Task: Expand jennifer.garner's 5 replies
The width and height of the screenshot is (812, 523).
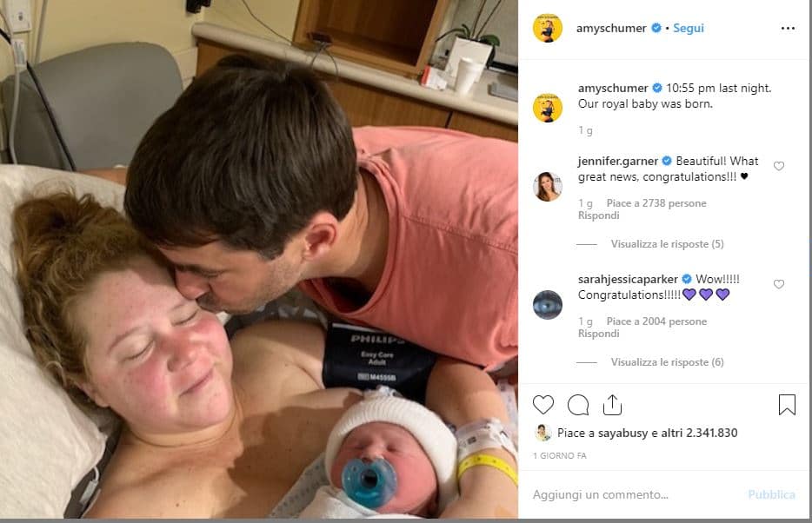Action: click(x=667, y=244)
